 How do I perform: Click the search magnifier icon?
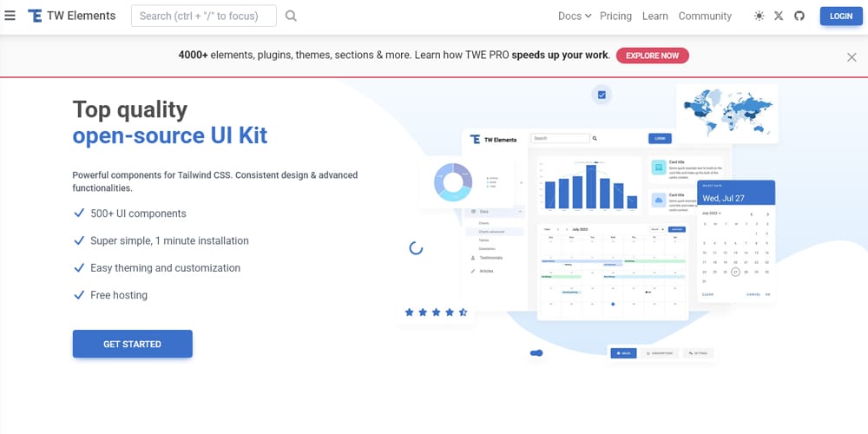tap(291, 16)
